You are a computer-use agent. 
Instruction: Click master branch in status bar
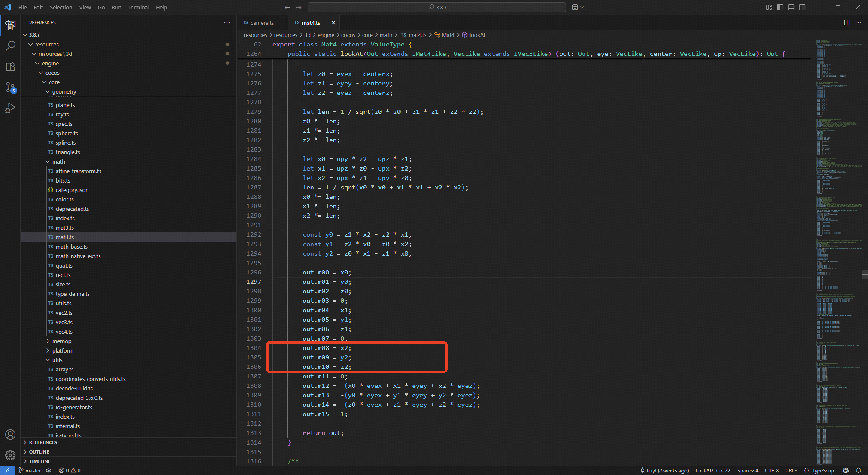point(31,470)
